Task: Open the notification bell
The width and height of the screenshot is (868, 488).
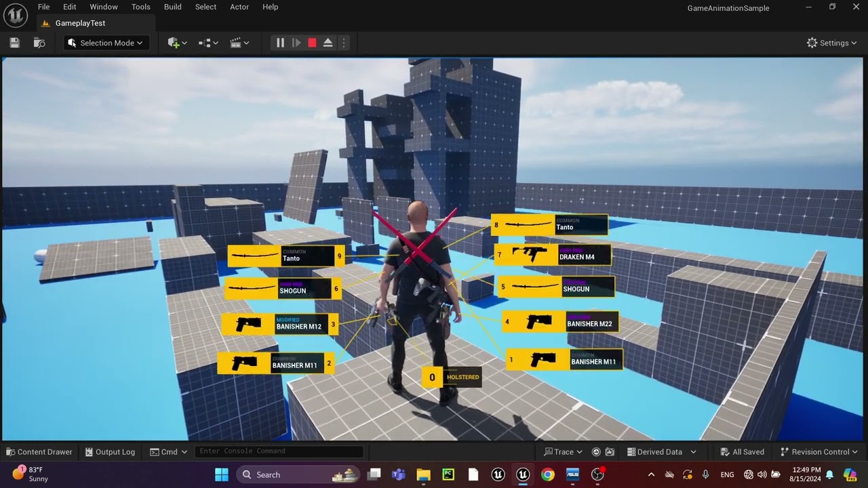Action: click(829, 474)
